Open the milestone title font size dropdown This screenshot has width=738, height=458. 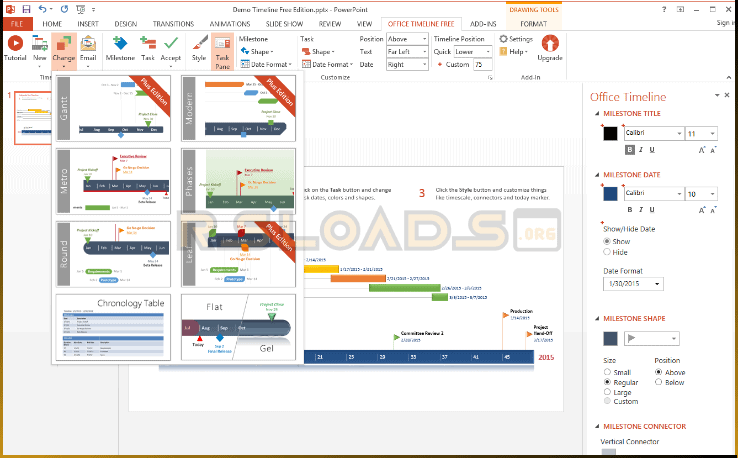pyautogui.click(x=712, y=133)
